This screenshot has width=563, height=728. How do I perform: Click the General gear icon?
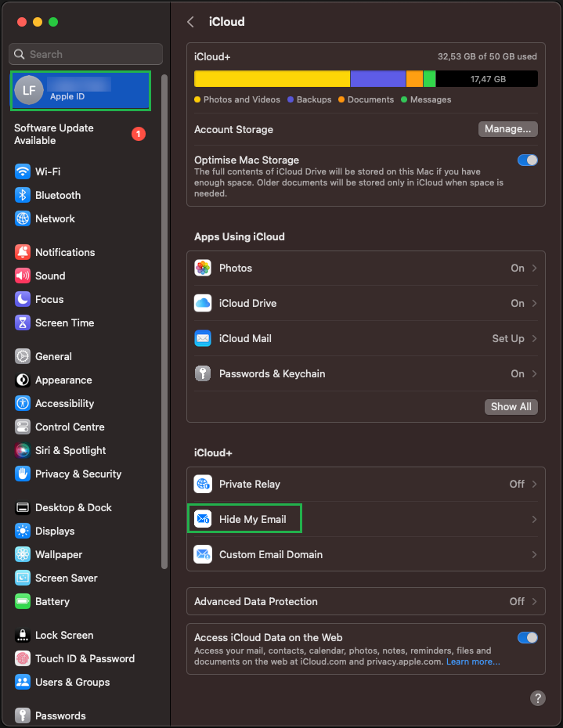coord(22,357)
